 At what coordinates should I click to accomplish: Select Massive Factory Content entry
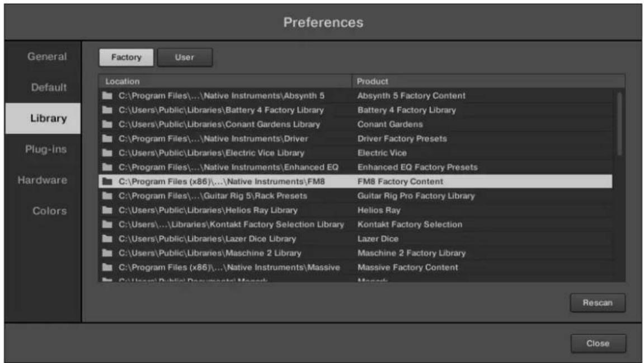coord(407,267)
